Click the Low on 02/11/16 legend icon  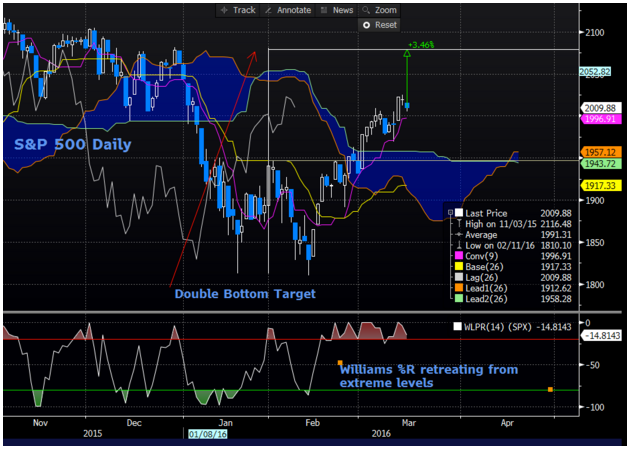coord(459,245)
